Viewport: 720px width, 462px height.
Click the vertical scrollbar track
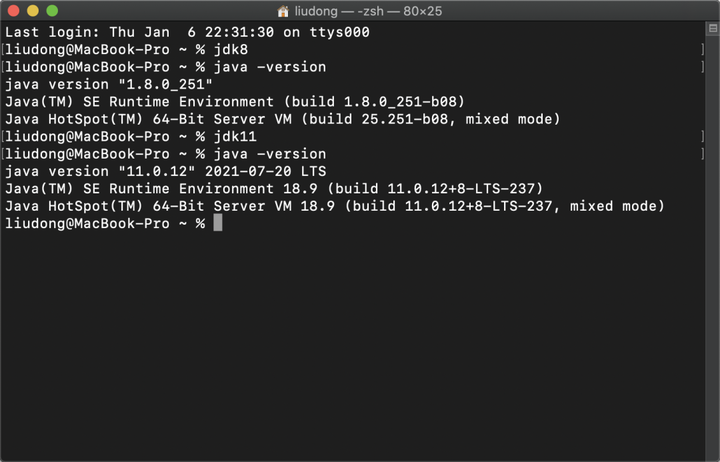click(712, 250)
